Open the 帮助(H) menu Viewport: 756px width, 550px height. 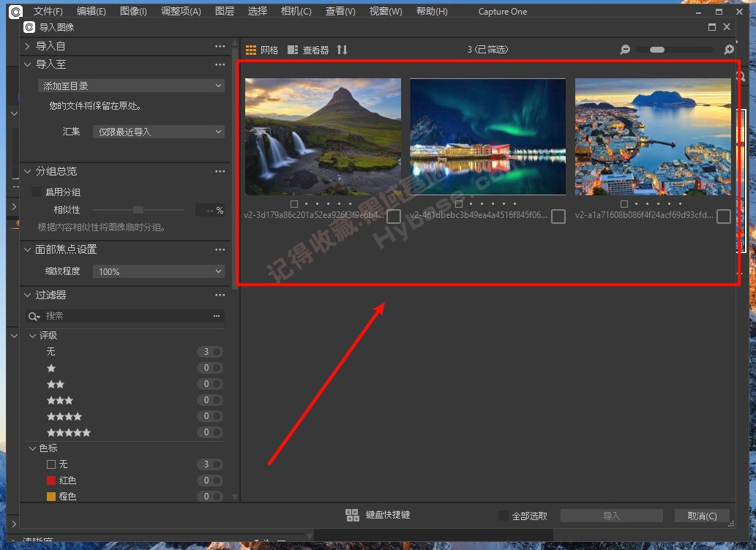point(432,12)
